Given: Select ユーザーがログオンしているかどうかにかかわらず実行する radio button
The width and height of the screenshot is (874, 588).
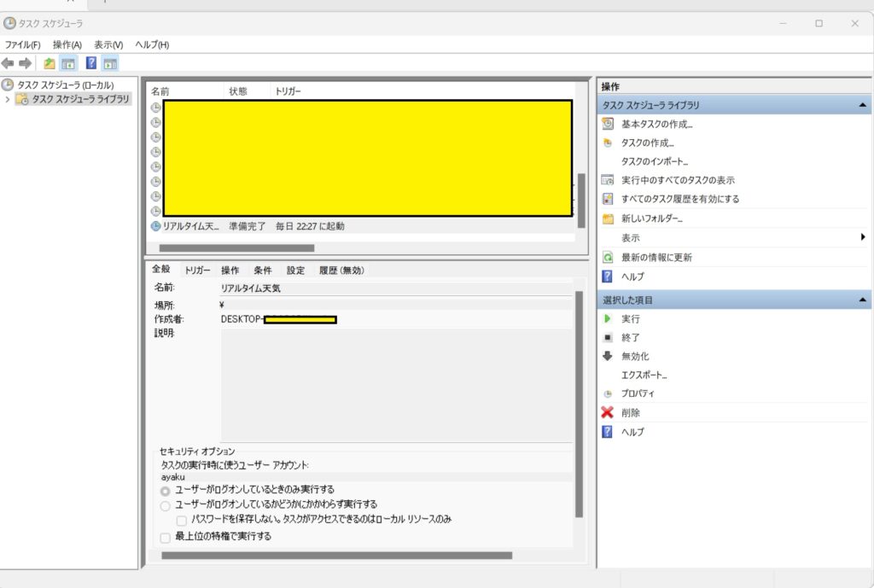Looking at the screenshot, I should (x=166, y=504).
